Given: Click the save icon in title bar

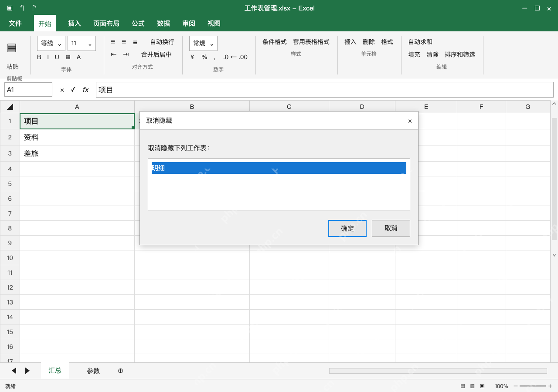Looking at the screenshot, I should 10,8.
